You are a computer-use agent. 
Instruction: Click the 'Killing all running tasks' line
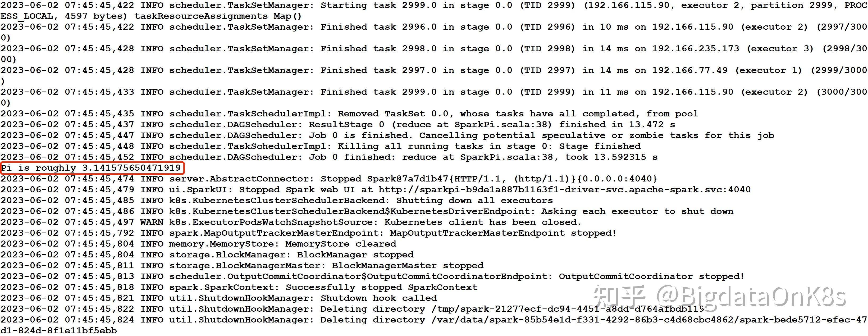click(x=321, y=146)
